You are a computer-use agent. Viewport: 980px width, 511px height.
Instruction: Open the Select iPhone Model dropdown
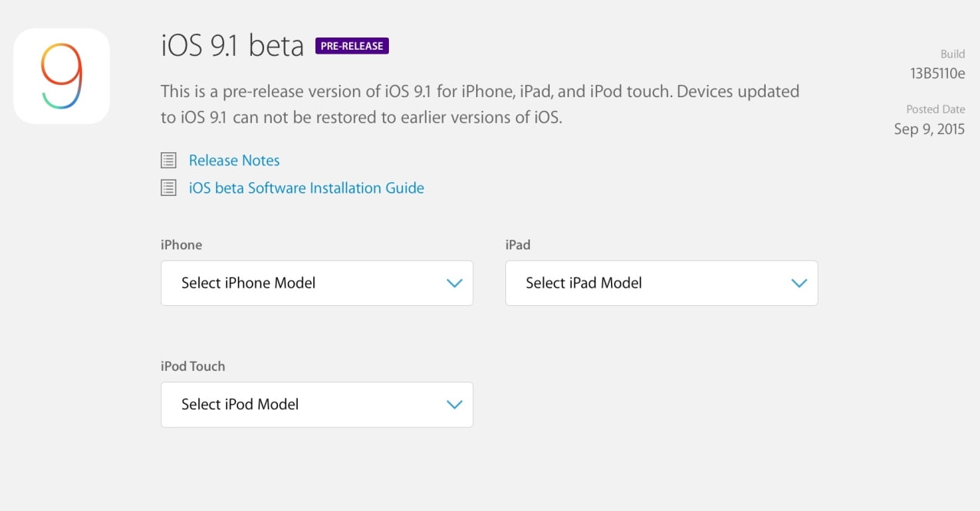click(x=316, y=283)
